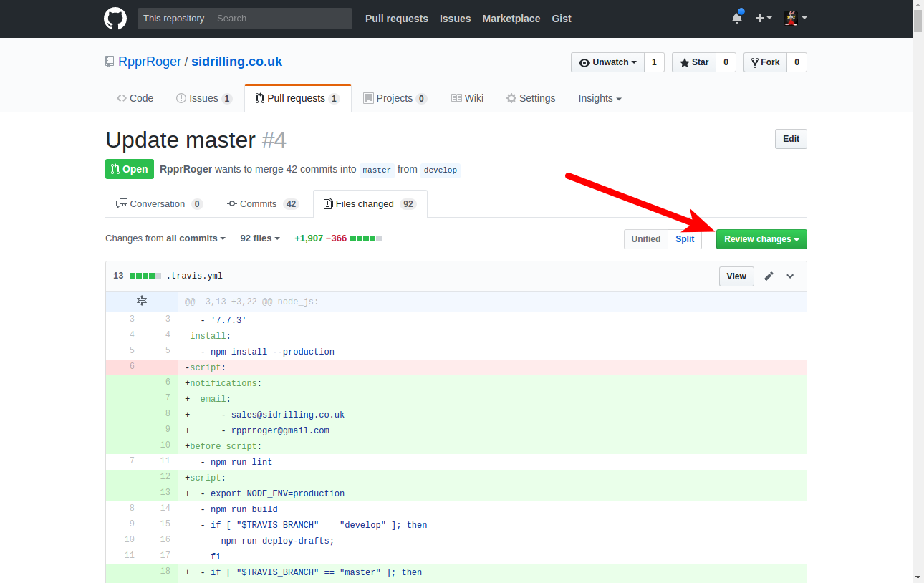
Task: Click the diffstat green blocks in summary bar
Action: point(366,238)
